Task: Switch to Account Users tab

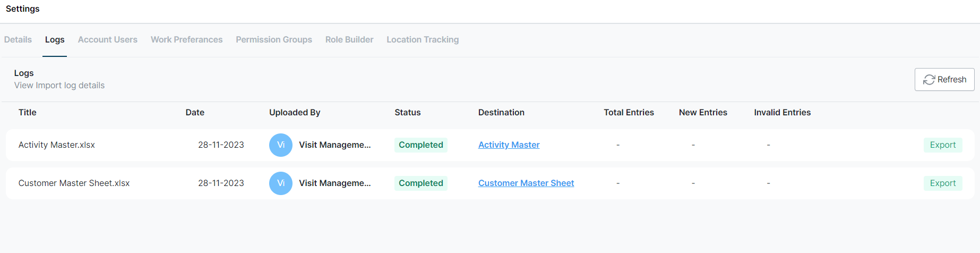Action: pos(108,40)
